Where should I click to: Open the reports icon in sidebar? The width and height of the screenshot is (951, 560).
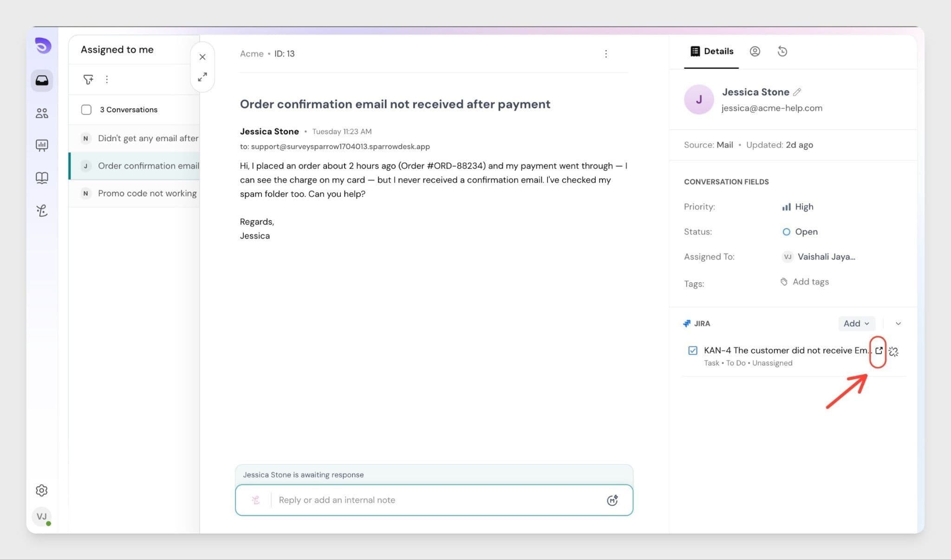[42, 145]
